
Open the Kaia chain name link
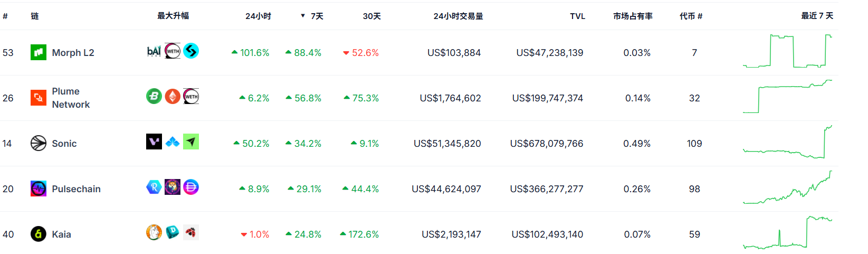61,234
